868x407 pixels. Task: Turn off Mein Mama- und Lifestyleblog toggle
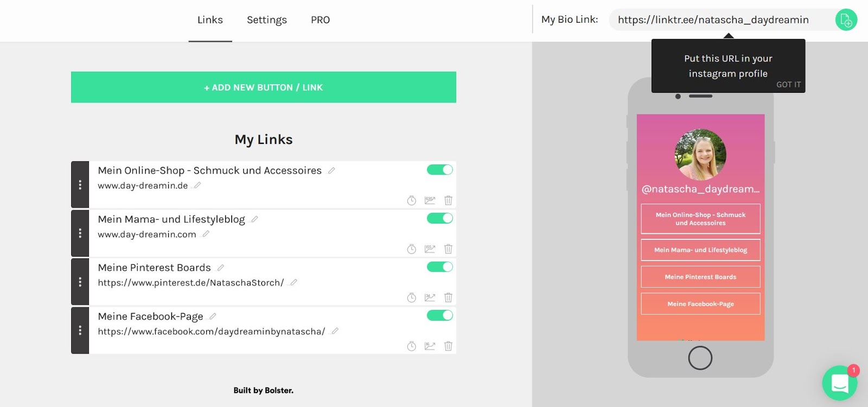click(439, 218)
